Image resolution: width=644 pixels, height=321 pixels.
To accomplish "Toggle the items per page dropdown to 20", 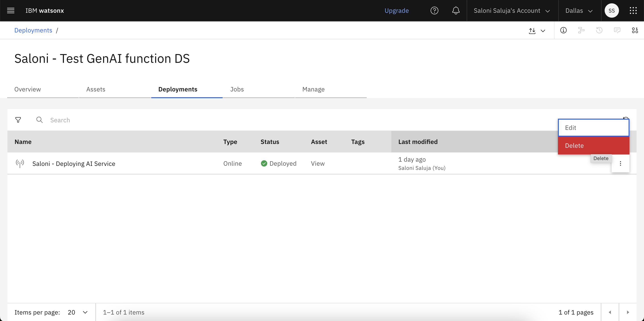I will pos(78,312).
